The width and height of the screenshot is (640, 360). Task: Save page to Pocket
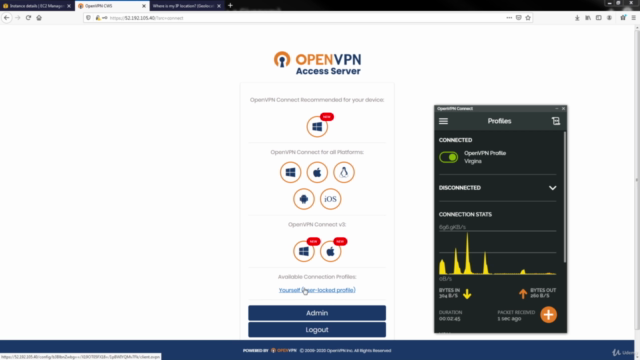click(x=518, y=18)
